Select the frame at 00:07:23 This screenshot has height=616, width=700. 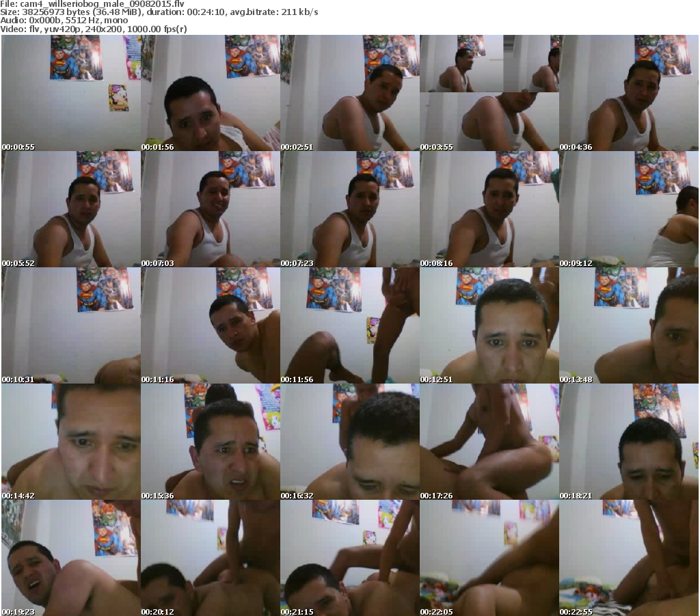click(x=350, y=209)
